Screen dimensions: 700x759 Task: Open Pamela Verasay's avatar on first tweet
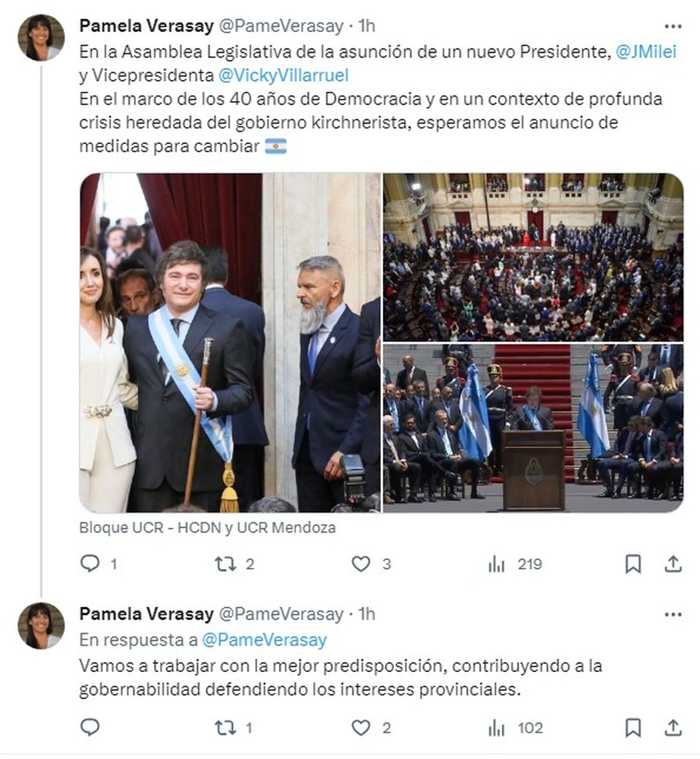(41, 38)
